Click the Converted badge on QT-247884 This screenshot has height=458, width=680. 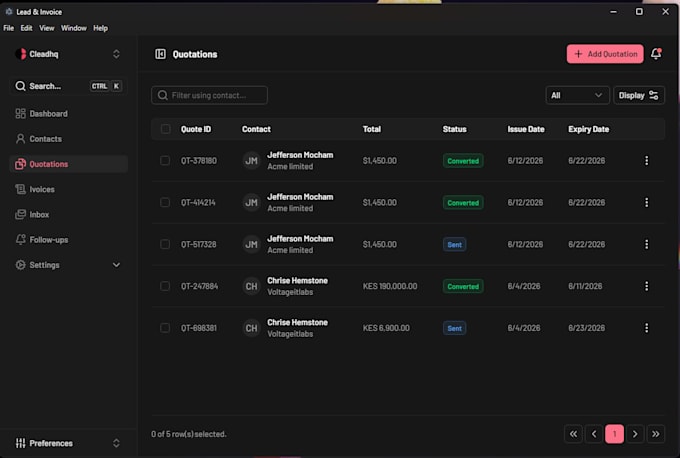pos(463,286)
